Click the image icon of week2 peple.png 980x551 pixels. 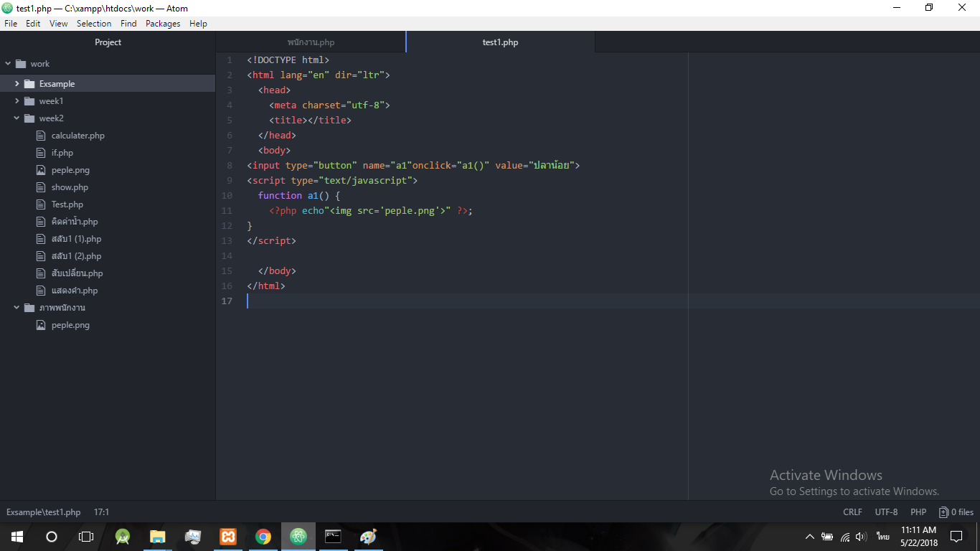pos(41,170)
